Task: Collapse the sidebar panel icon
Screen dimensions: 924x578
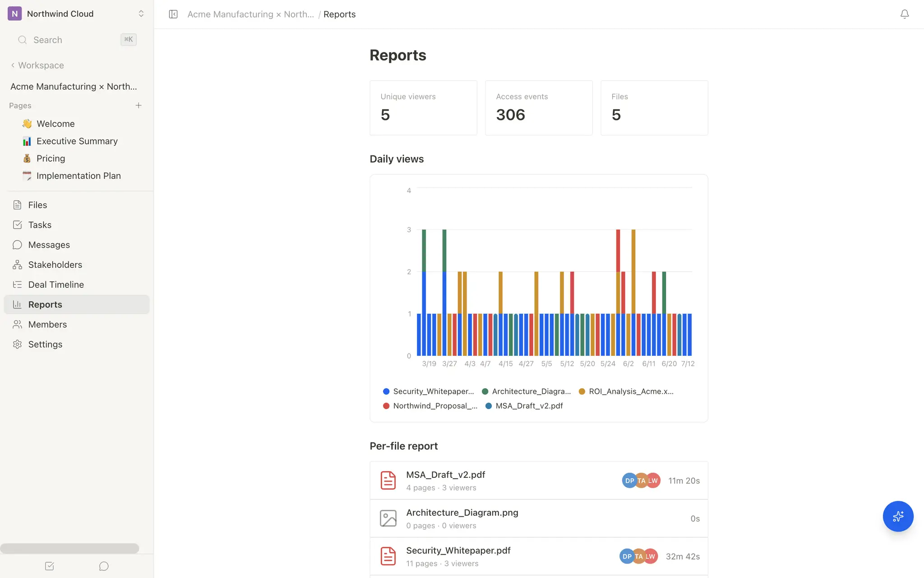Action: (173, 14)
